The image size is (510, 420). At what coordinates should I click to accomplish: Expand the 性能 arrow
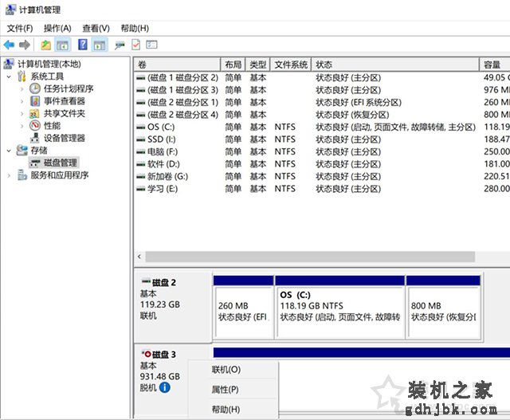(22, 126)
